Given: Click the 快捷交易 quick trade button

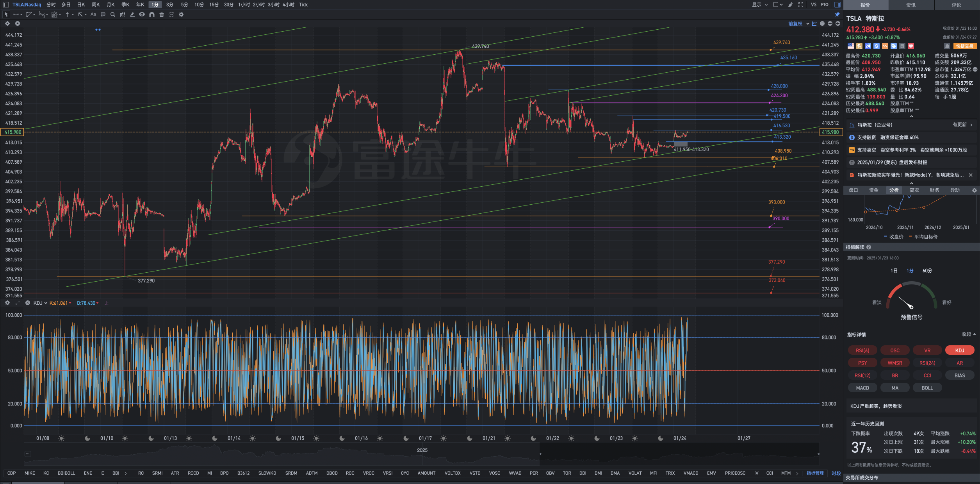Looking at the screenshot, I should tap(965, 46).
